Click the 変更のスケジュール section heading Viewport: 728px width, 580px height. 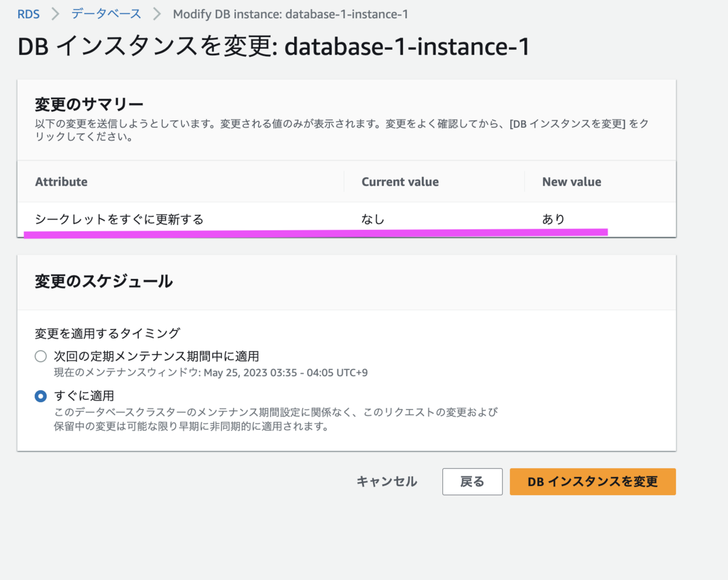(104, 282)
